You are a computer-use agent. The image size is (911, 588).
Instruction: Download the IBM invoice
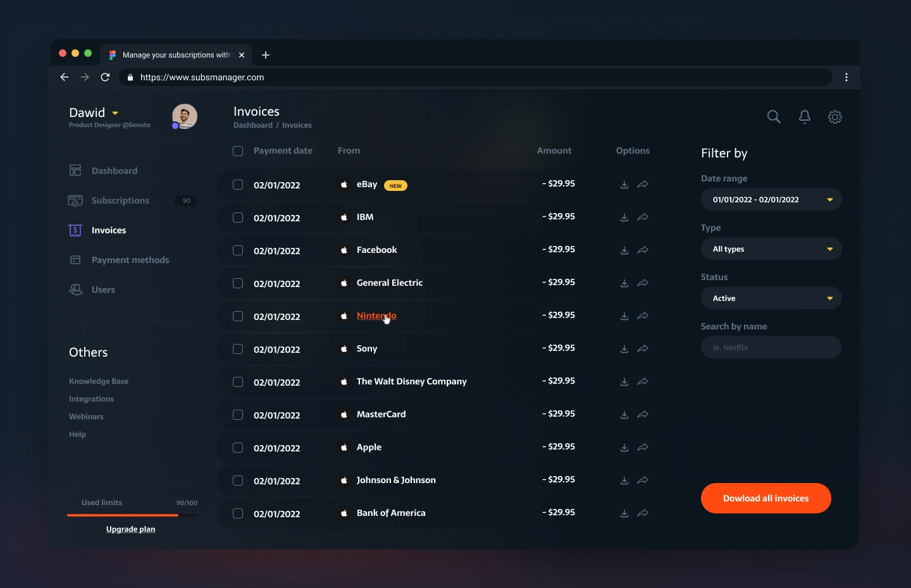(624, 217)
